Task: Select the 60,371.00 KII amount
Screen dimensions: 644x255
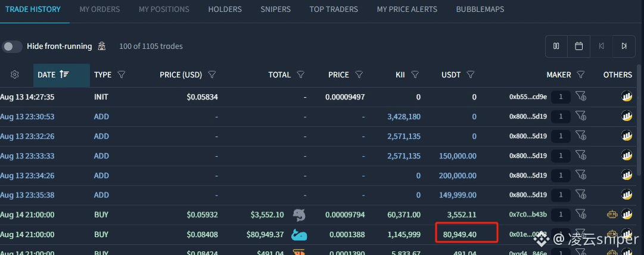Action: (404, 214)
